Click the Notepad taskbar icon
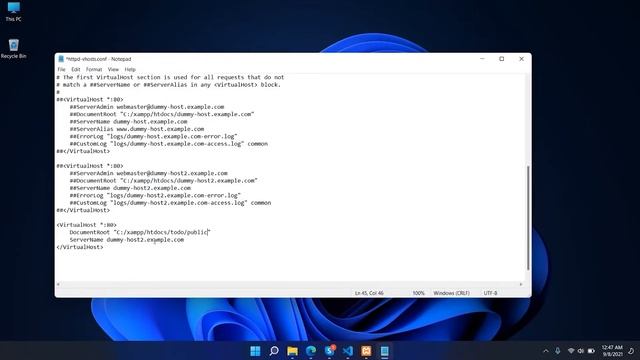The image size is (640, 360). click(x=384, y=351)
